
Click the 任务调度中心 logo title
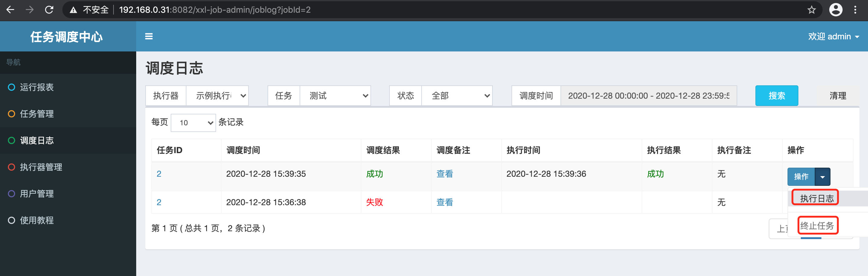(66, 37)
